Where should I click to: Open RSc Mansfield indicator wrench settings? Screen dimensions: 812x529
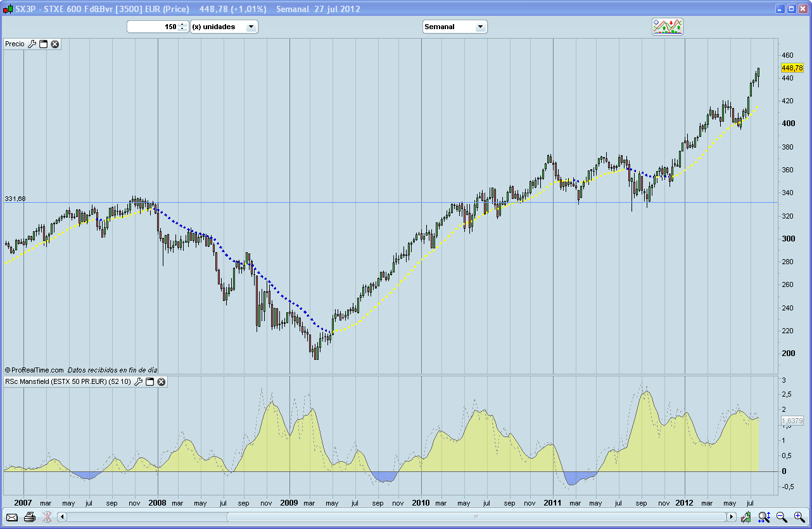tap(139, 382)
